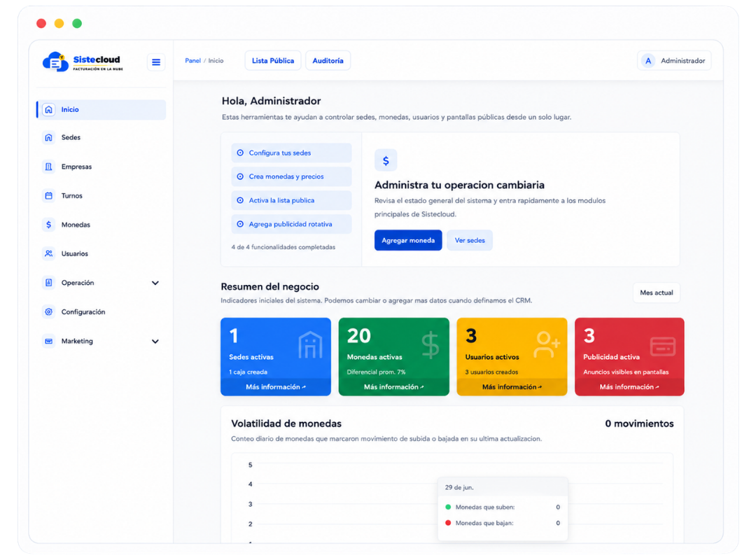This screenshot has height=560, width=756.
Task: Click the large number 20 on green card
Action: point(358,336)
